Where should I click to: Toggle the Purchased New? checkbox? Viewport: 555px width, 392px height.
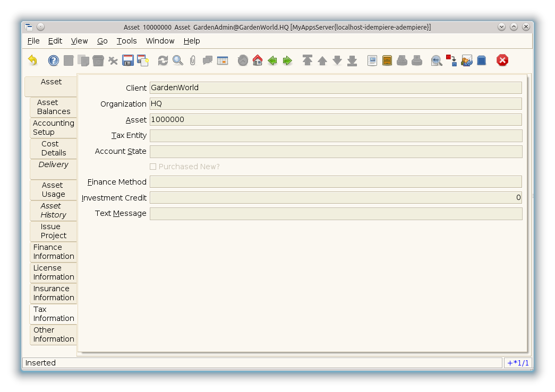pyautogui.click(x=153, y=167)
